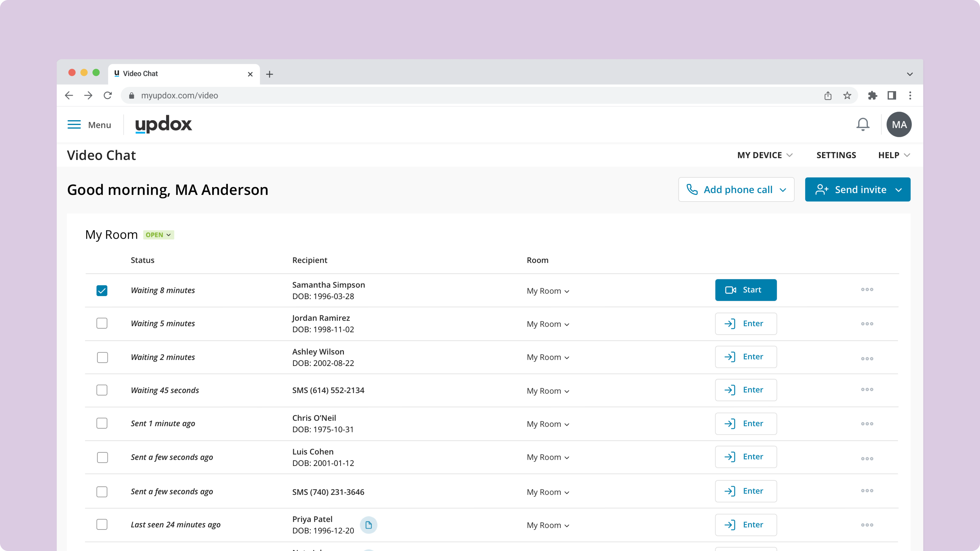Viewport: 980px width, 551px height.
Task: Click the Recipient column header
Action: coord(310,260)
